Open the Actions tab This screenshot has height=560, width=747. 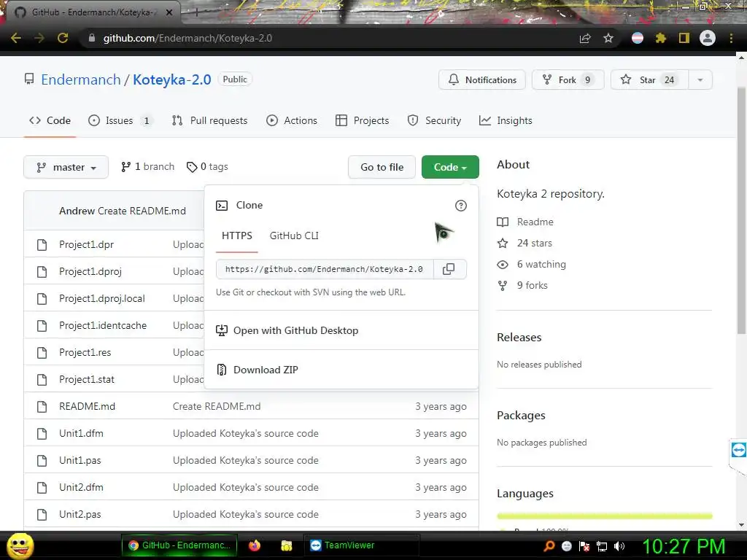tap(292, 120)
